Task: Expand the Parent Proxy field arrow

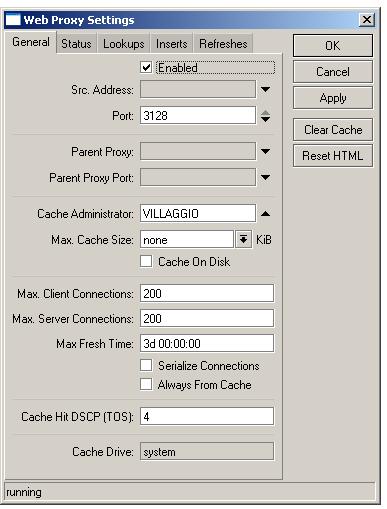Action: click(265, 151)
